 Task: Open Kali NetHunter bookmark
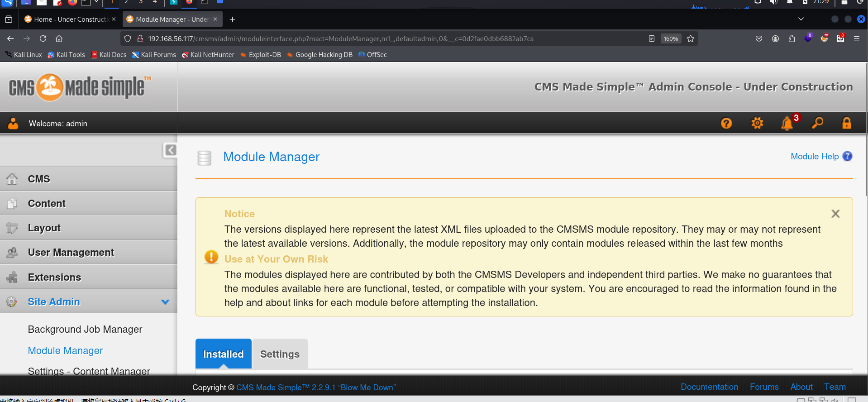click(208, 55)
